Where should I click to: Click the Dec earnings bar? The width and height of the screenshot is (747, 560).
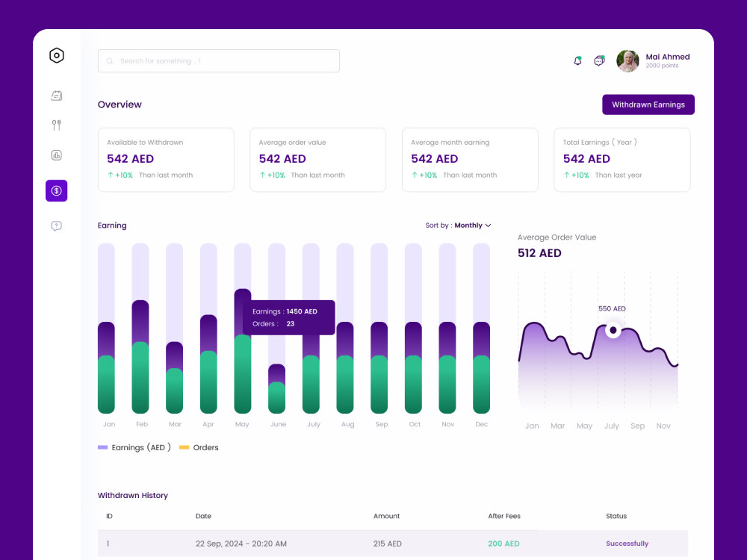tap(481, 367)
